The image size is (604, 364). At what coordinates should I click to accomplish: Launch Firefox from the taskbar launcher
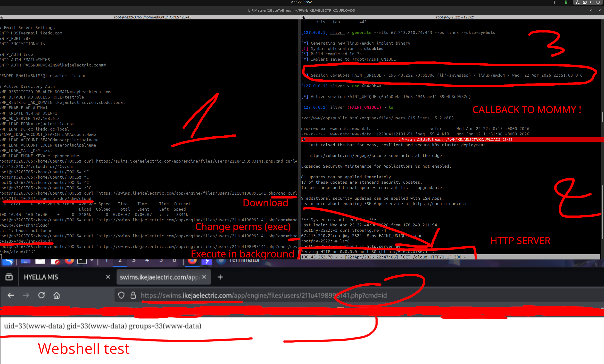pos(69,261)
